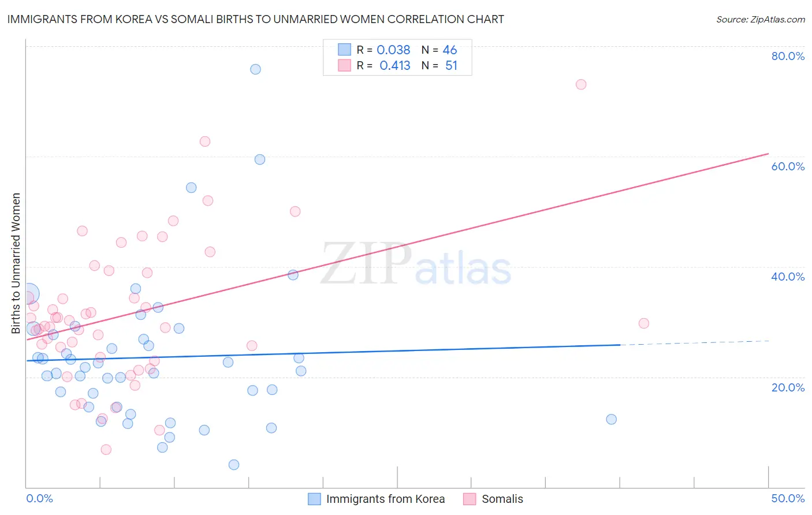
Task: Open the Source: ZipAtlas.com link
Action: (x=761, y=19)
